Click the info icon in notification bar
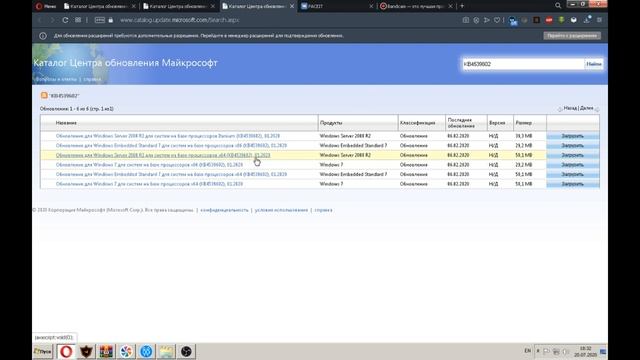640x360 pixels. [x=43, y=36]
